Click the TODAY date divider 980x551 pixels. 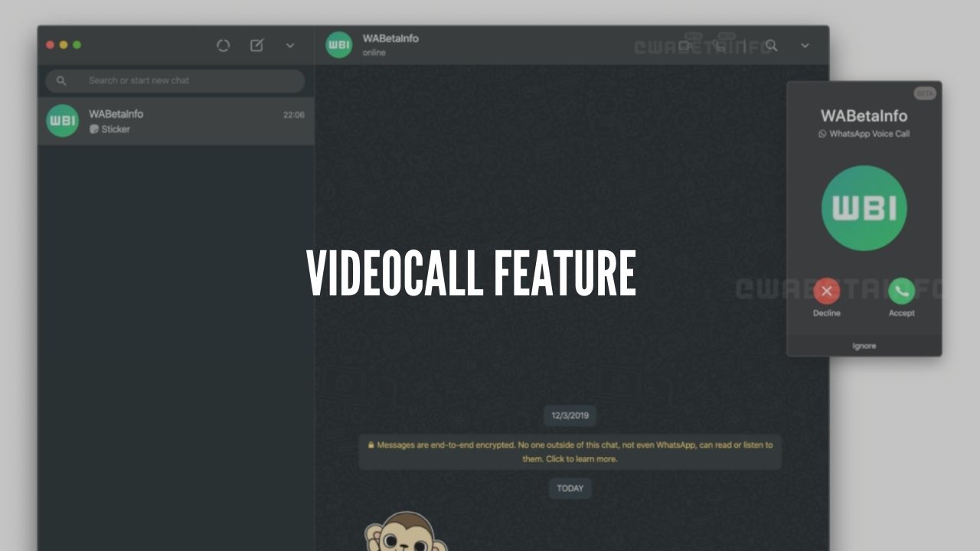tap(570, 488)
